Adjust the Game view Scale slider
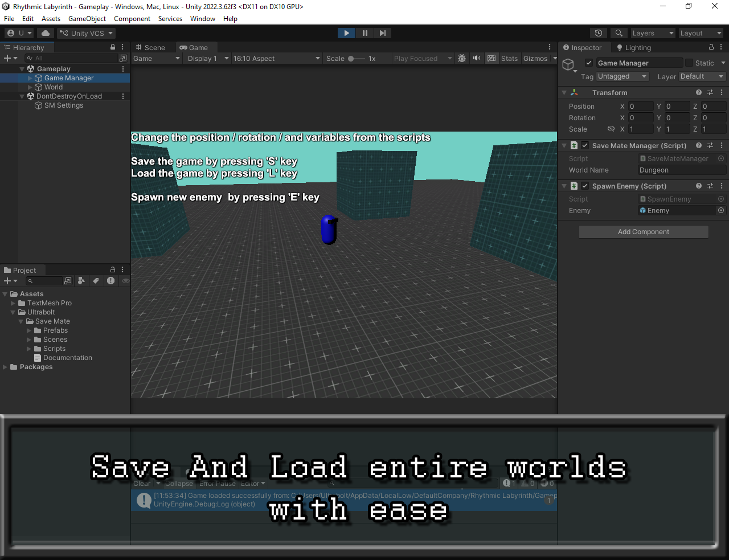The image size is (729, 560). click(x=357, y=58)
